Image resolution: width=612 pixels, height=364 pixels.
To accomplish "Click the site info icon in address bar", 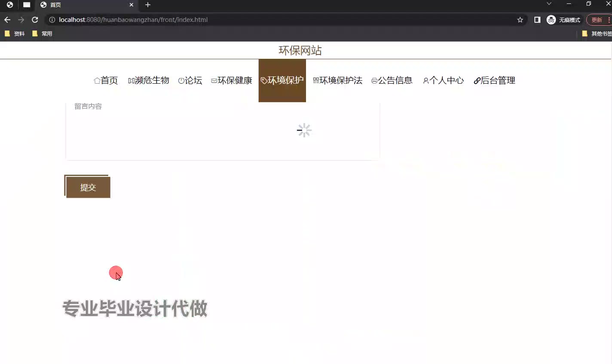I will click(52, 20).
